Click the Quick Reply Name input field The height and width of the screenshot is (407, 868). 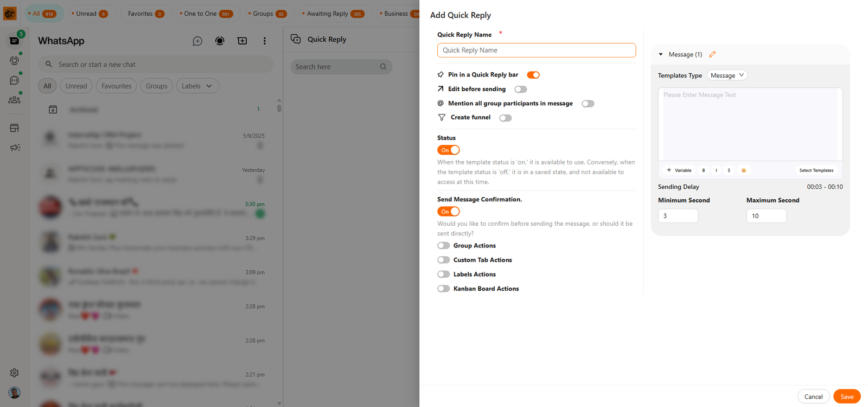pyautogui.click(x=536, y=50)
